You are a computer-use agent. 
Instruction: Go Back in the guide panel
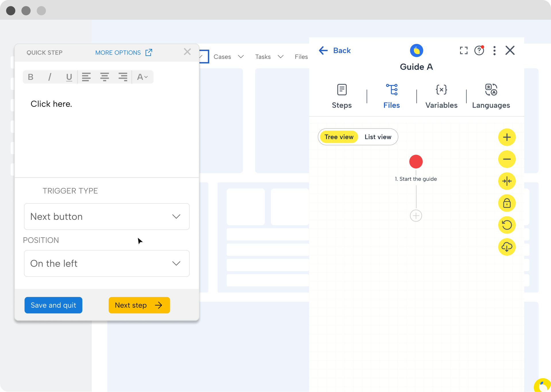tap(335, 51)
